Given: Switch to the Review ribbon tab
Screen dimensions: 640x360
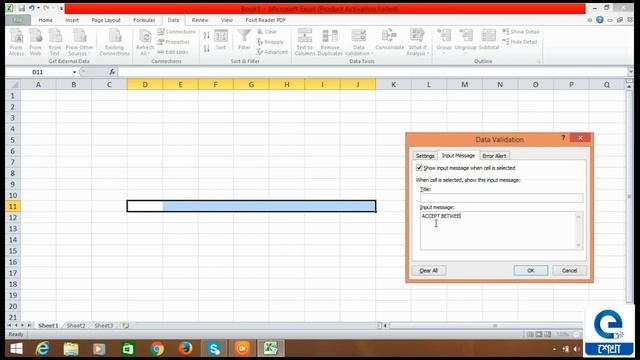Looking at the screenshot, I should [x=200, y=20].
